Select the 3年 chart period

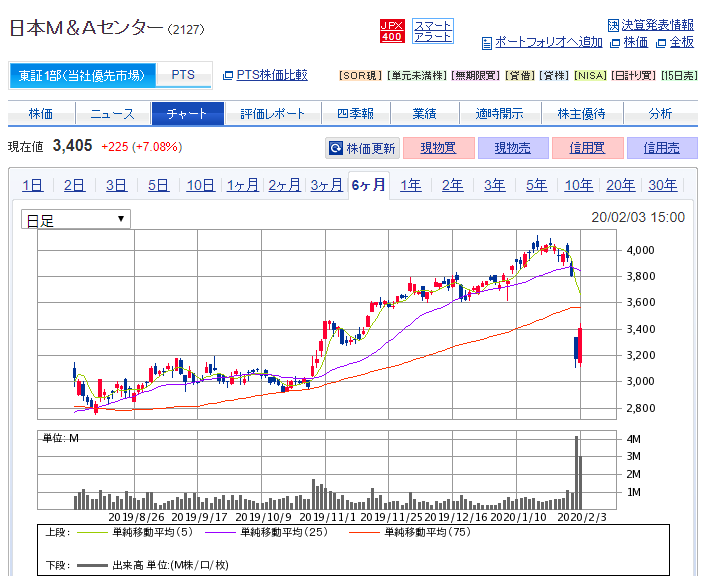pyautogui.click(x=495, y=185)
